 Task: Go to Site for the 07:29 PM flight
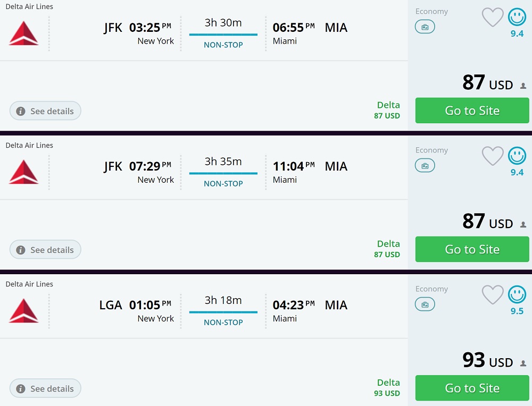[472, 249]
